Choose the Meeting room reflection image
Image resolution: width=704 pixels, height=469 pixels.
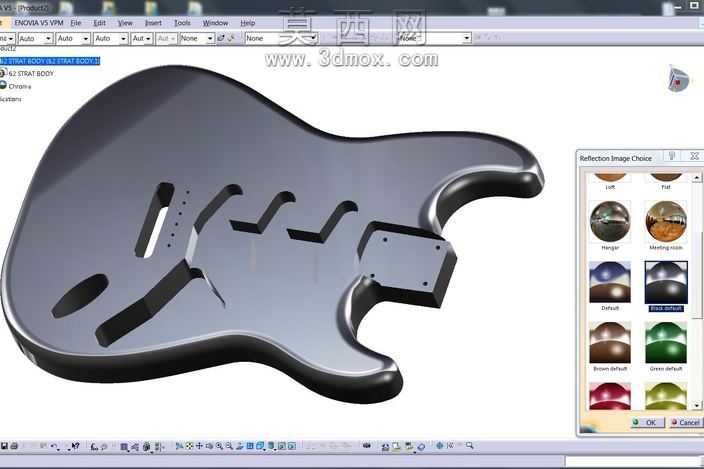(x=666, y=222)
